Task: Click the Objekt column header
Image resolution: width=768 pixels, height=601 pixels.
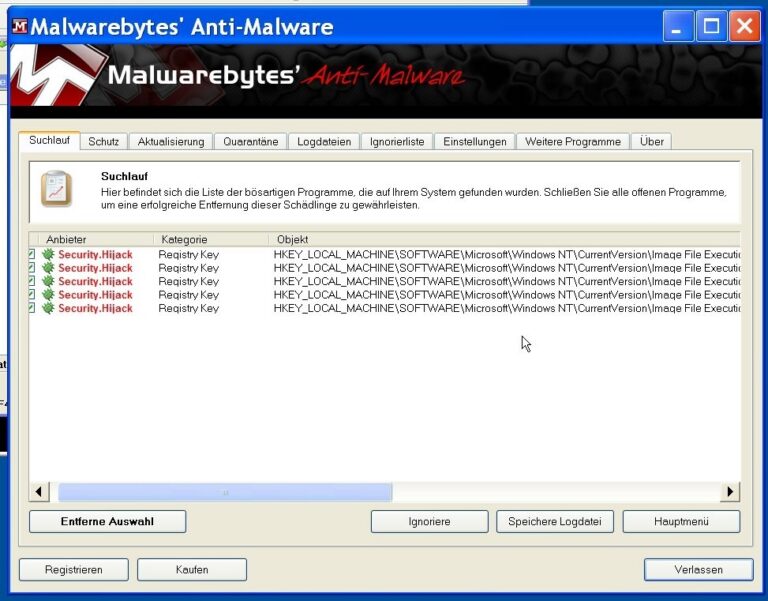Action: pos(504,240)
